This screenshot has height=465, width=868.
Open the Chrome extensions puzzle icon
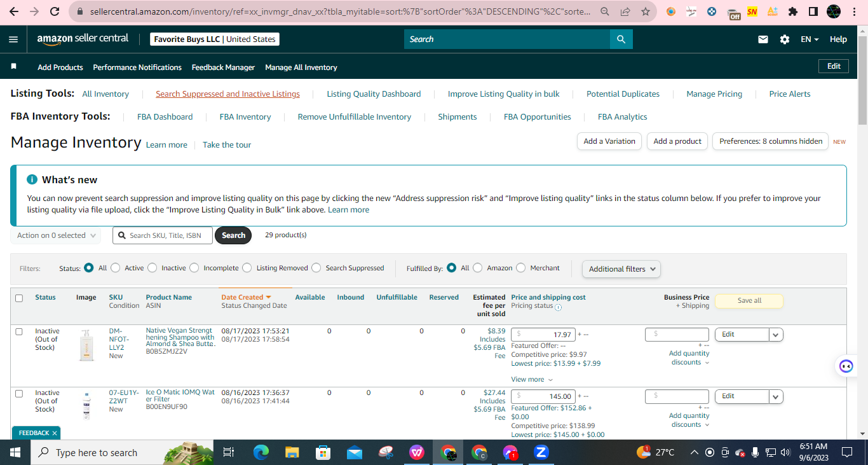(793, 11)
